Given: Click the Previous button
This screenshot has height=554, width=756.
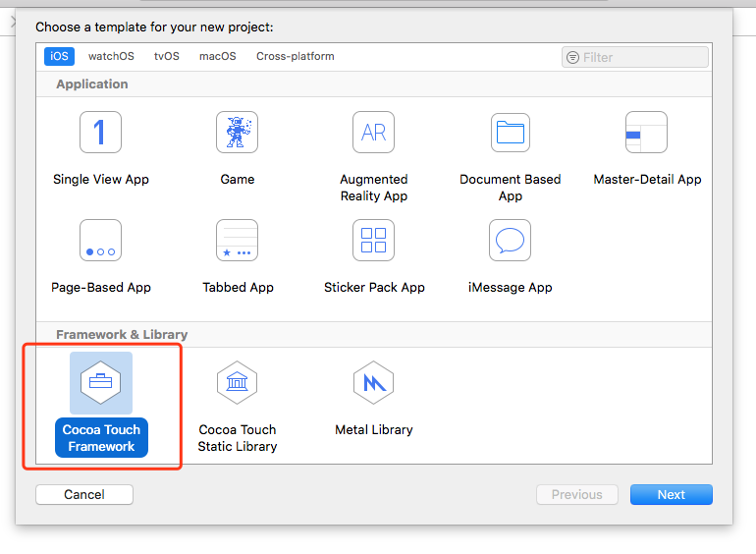Looking at the screenshot, I should (x=577, y=495).
